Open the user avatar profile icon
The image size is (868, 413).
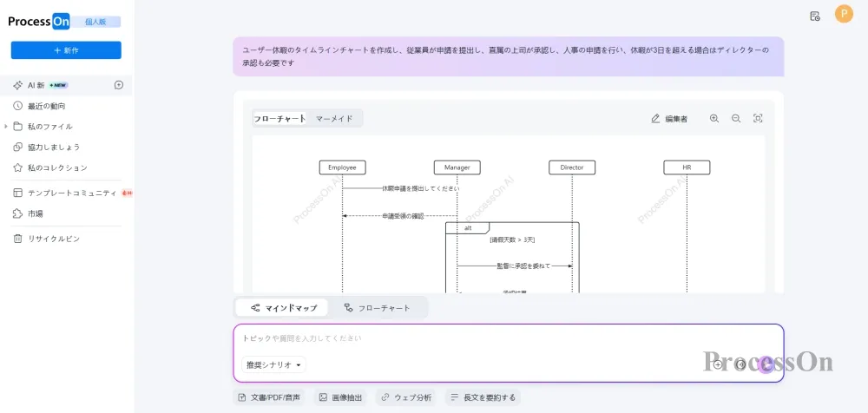coord(844,15)
